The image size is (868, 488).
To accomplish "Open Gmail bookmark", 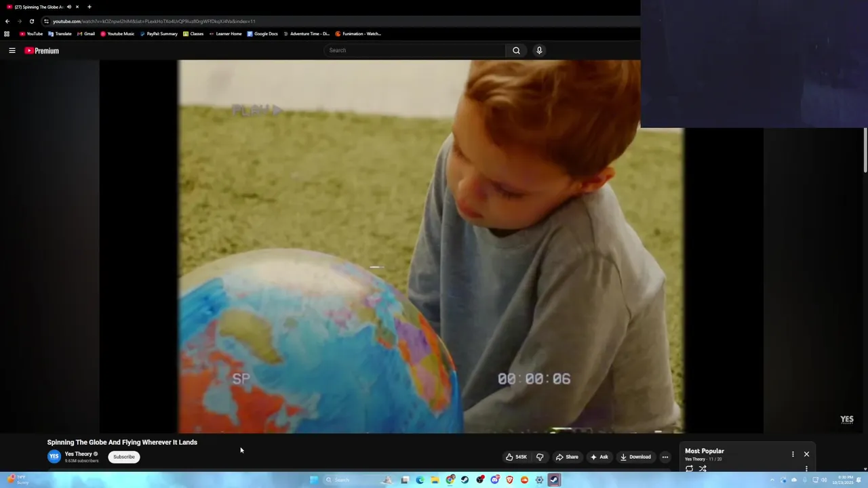I will click(x=86, y=34).
